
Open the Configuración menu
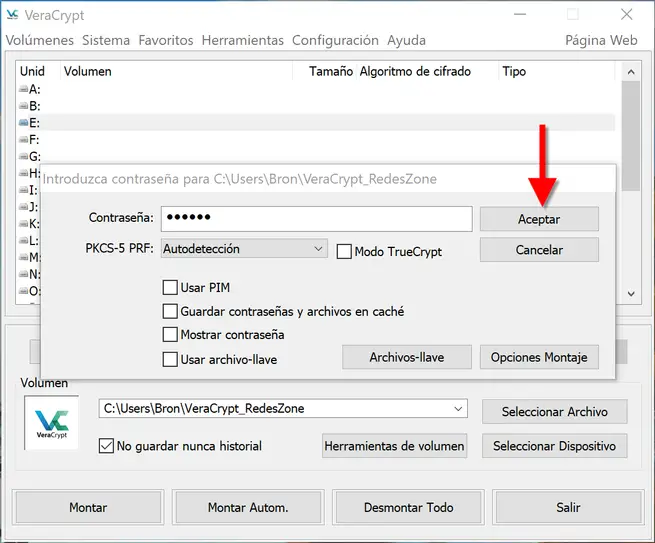coord(335,40)
